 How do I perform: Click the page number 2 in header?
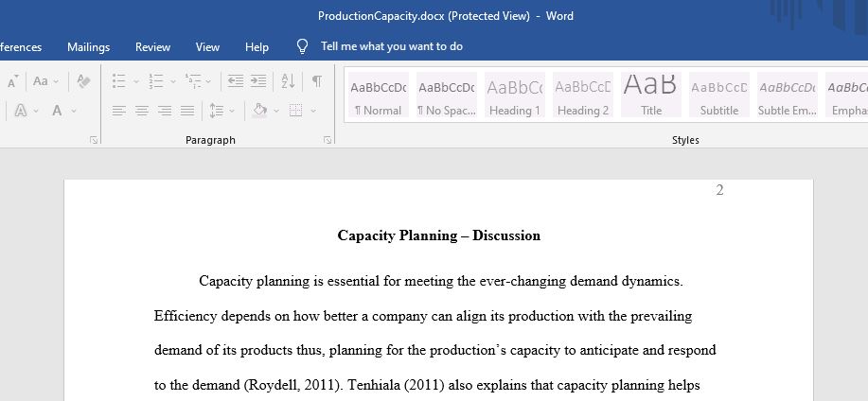719,190
